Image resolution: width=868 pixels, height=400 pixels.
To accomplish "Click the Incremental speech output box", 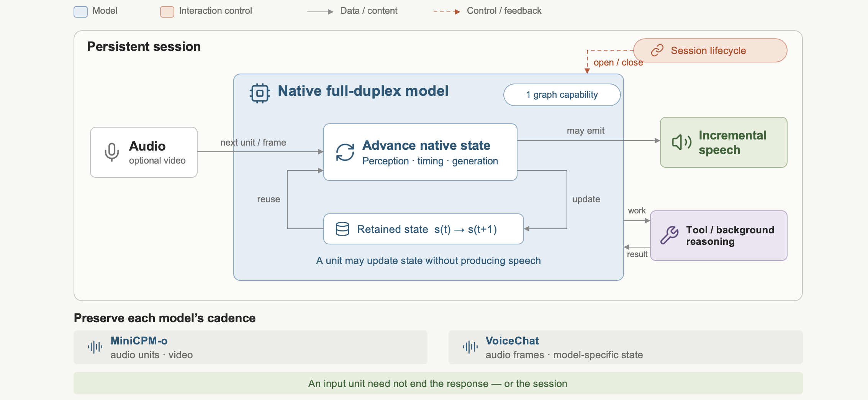I will (724, 142).
